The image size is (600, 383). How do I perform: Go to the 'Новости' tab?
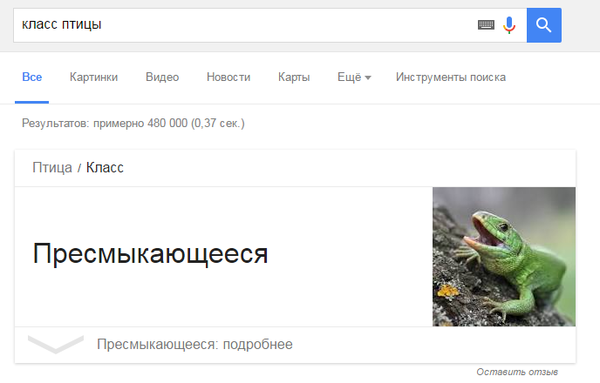click(228, 77)
